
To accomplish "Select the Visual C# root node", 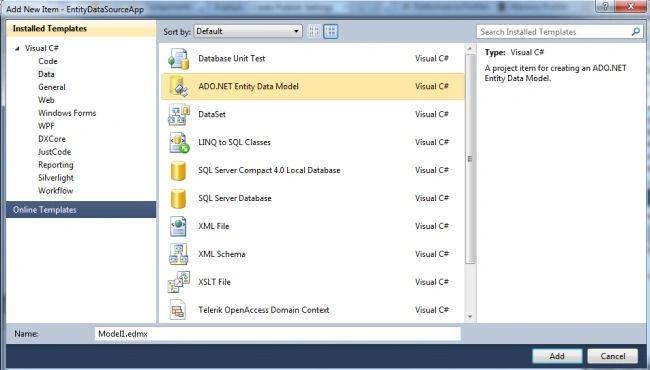I will coord(41,48).
